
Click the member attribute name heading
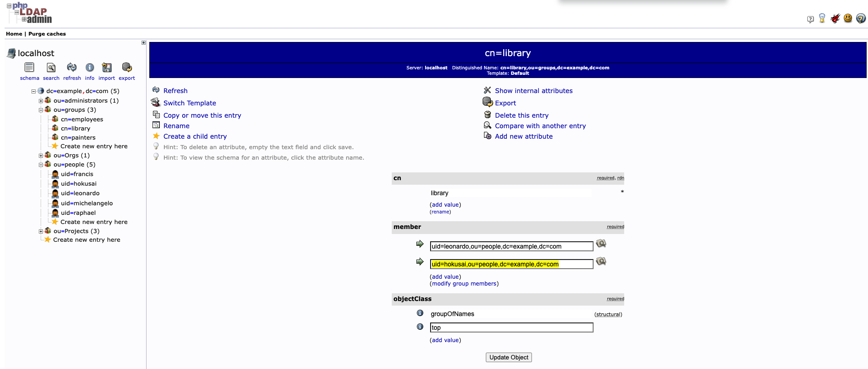coord(407,227)
